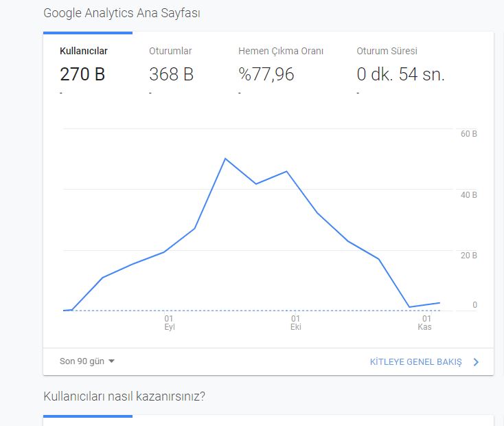Click the chevron arrow beside KİTLEYE GENEL BAKIŞ
Image resolution: width=504 pixels, height=426 pixels.
pyautogui.click(x=476, y=362)
